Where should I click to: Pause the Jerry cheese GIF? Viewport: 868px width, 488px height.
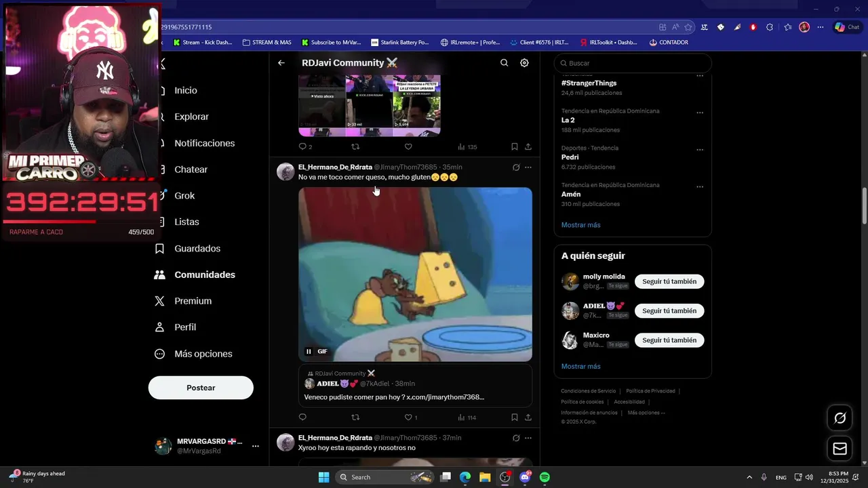click(309, 351)
